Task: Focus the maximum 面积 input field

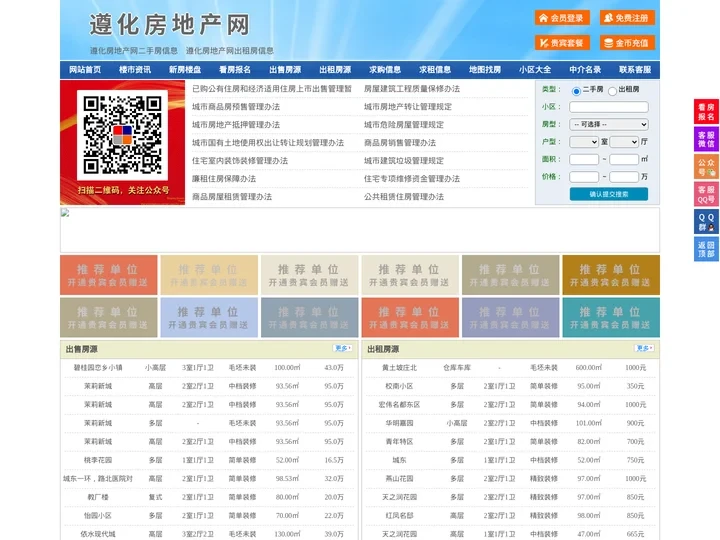Action: click(624, 159)
